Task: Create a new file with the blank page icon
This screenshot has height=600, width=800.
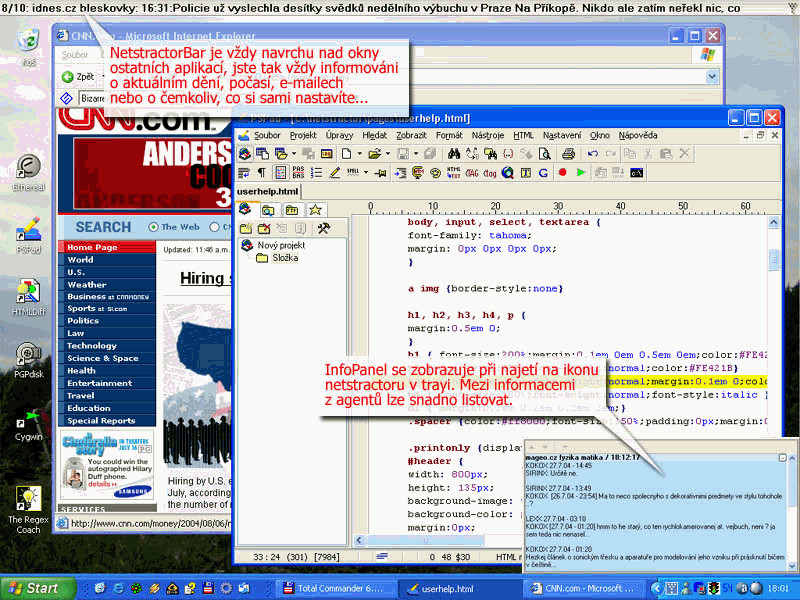Action: coord(346,154)
